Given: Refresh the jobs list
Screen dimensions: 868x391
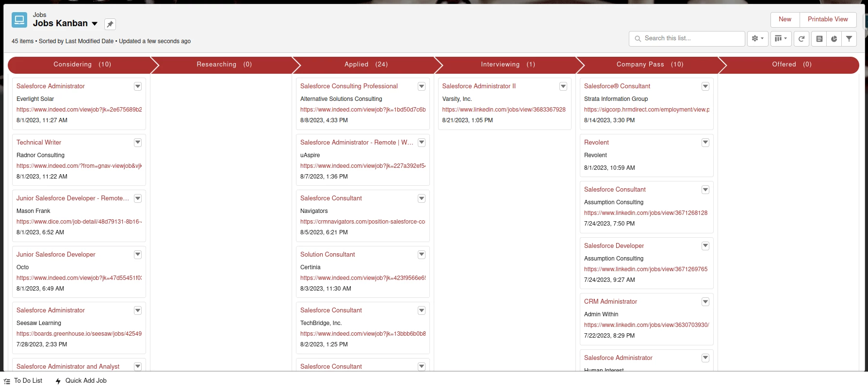Looking at the screenshot, I should point(802,38).
